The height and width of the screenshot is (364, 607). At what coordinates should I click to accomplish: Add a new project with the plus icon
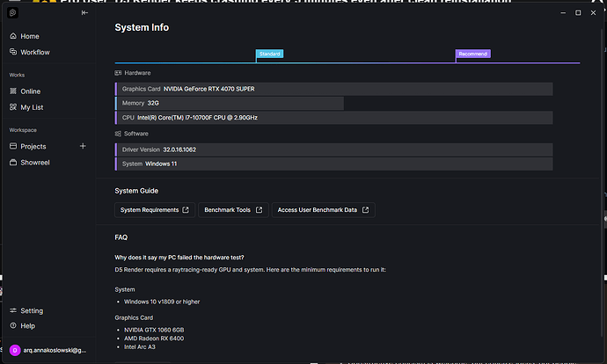pos(83,146)
